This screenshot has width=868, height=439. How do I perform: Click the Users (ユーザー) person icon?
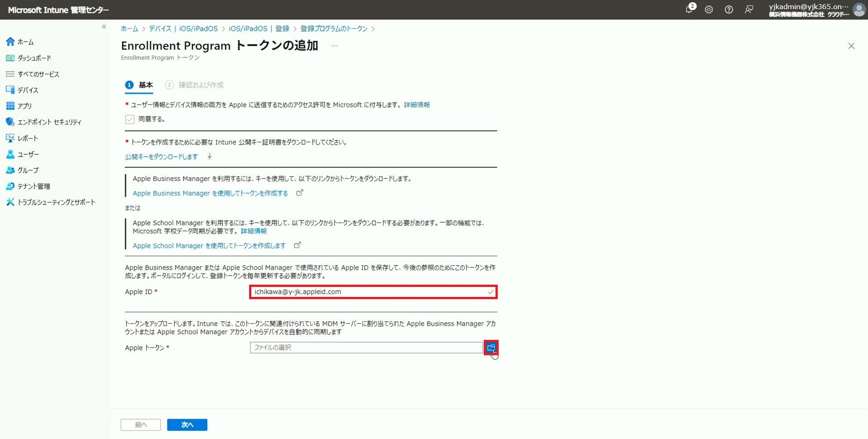pyautogui.click(x=10, y=154)
